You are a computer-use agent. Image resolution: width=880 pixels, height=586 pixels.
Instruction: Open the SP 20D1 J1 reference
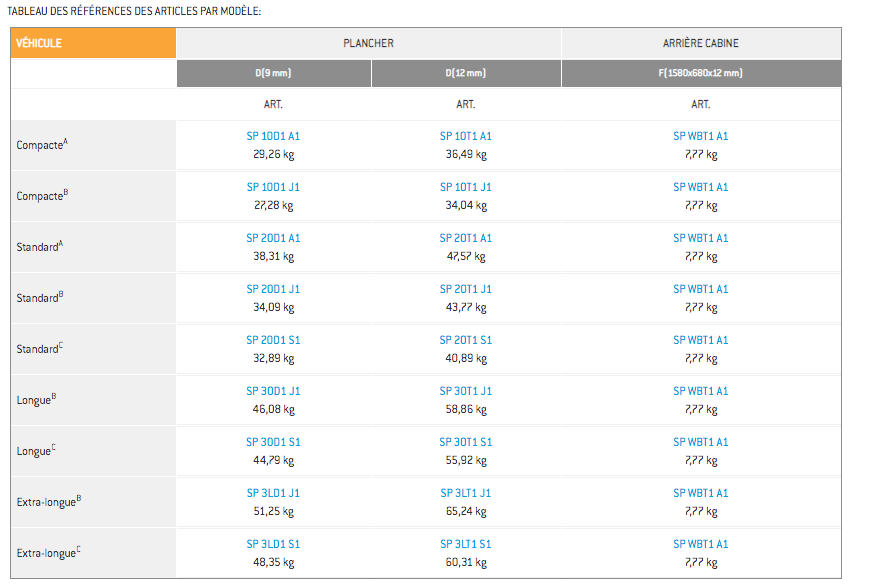[x=273, y=289]
